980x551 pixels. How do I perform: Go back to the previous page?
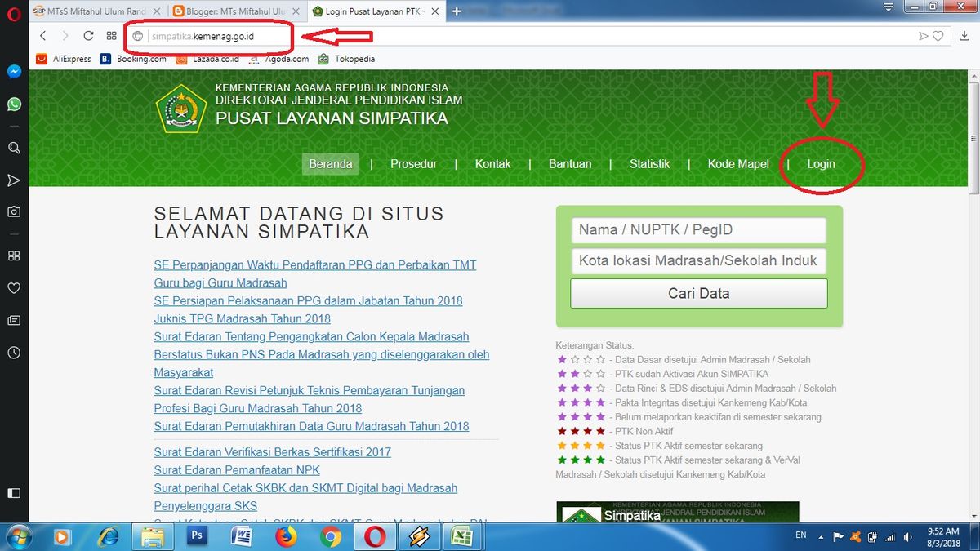[43, 36]
